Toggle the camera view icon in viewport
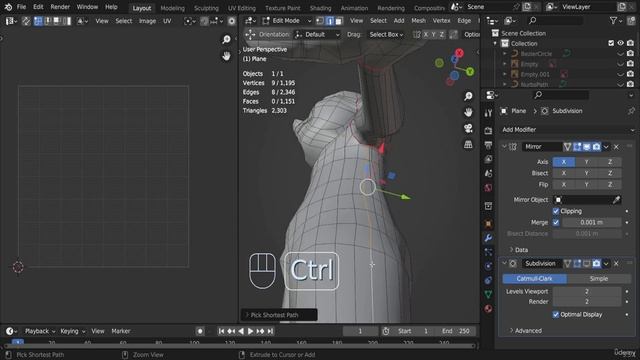Image resolution: width=640 pixels, height=360 pixels. click(x=468, y=128)
